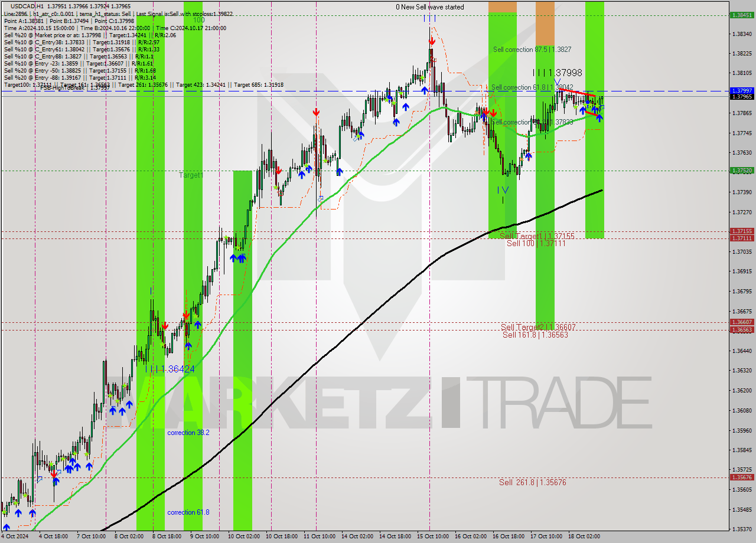Click the '| | | 1.37998' wave label
The image size is (756, 543).
pos(558,73)
